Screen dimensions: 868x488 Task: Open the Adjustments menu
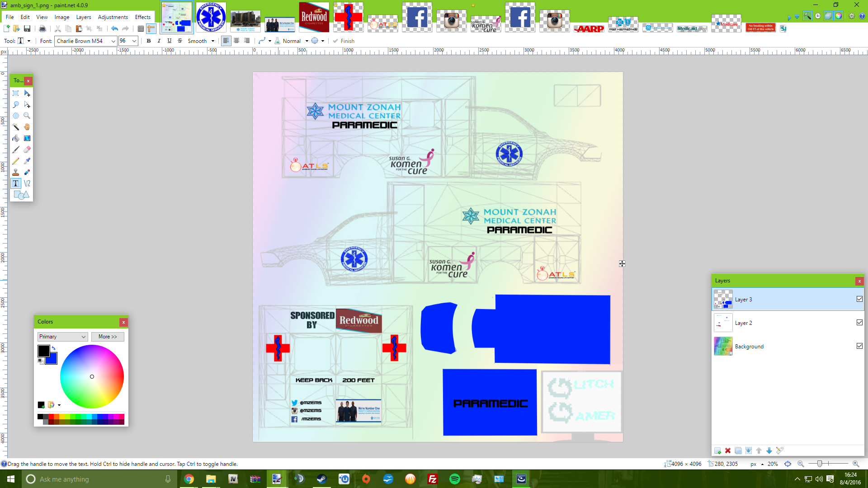click(113, 17)
